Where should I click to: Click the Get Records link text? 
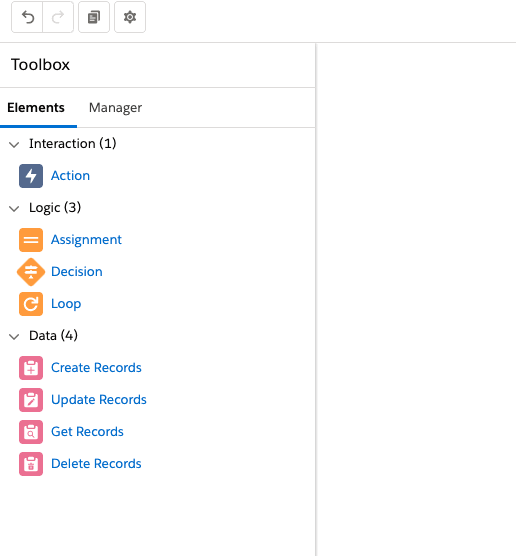click(x=87, y=432)
